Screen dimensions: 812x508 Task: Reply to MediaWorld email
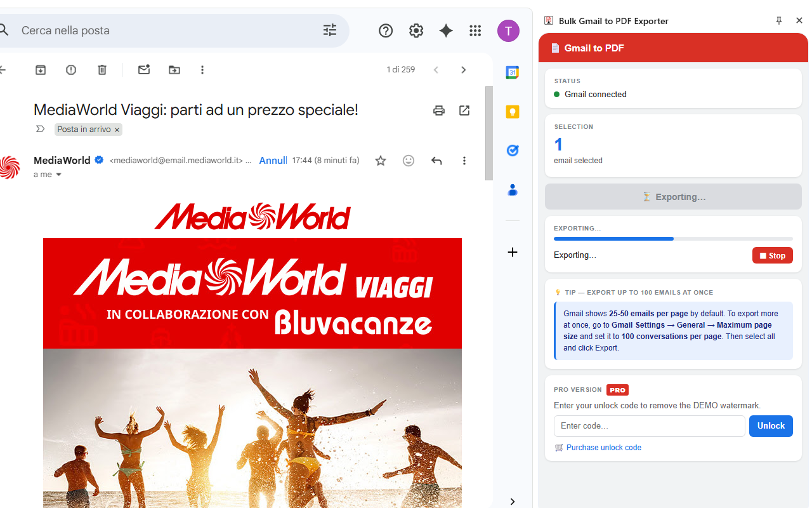436,161
